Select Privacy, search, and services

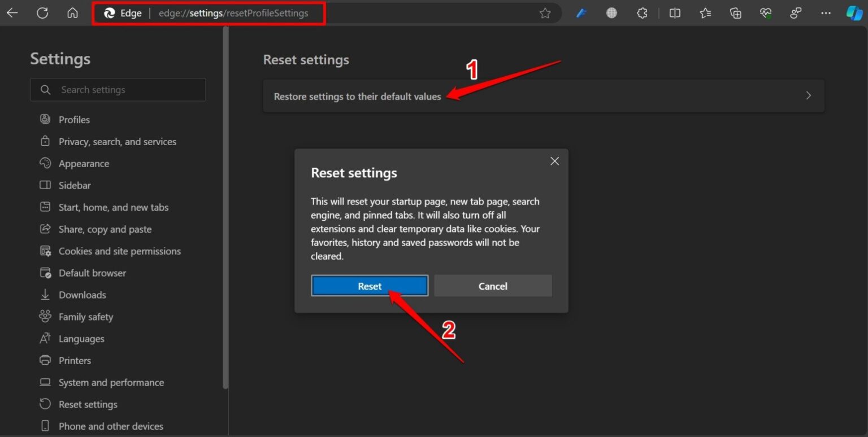click(118, 141)
